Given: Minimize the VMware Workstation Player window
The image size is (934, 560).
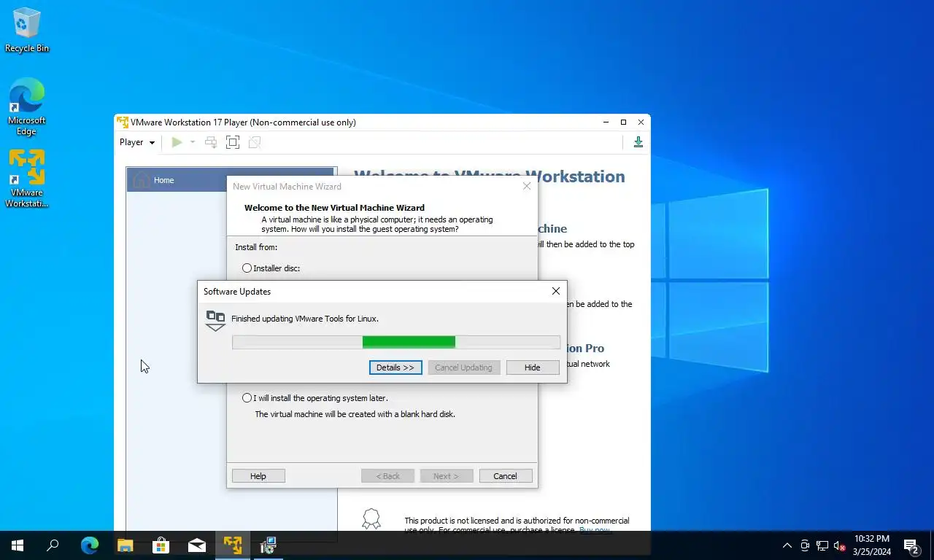Looking at the screenshot, I should 606,122.
